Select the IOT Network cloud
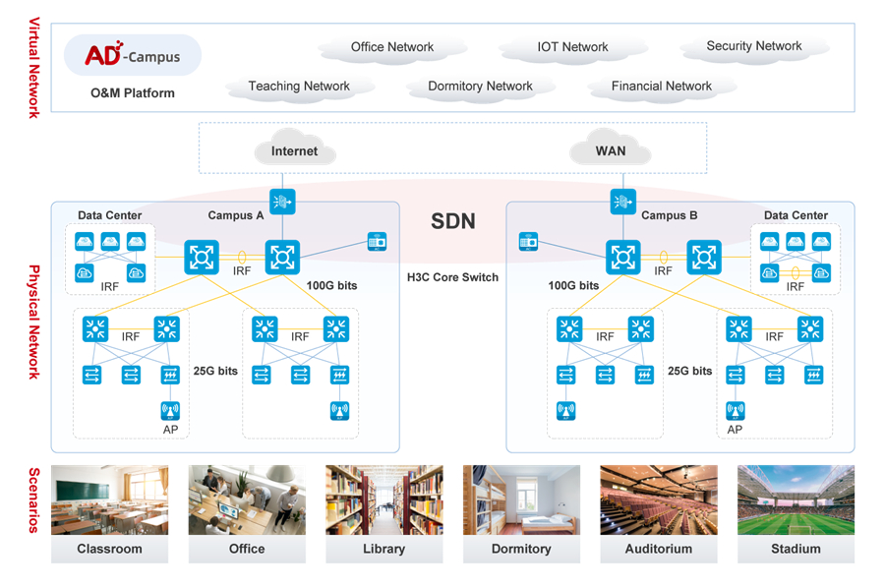885x588 pixels. tap(573, 48)
